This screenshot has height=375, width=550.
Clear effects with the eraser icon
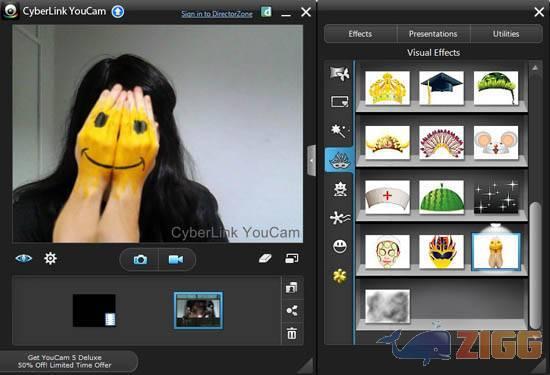[265, 259]
